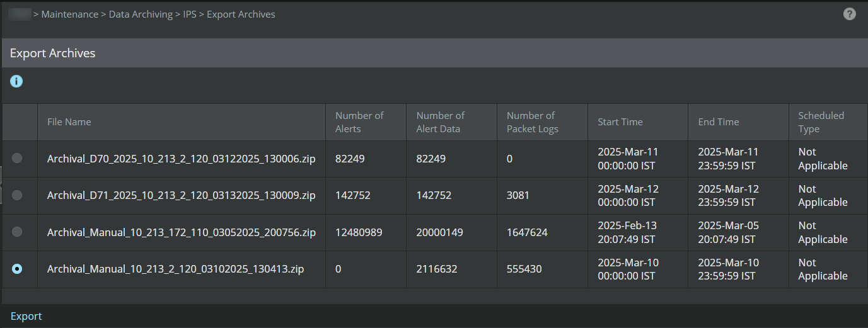This screenshot has height=328, width=868.
Task: Click packet logs value 1647624
Action: (527, 232)
